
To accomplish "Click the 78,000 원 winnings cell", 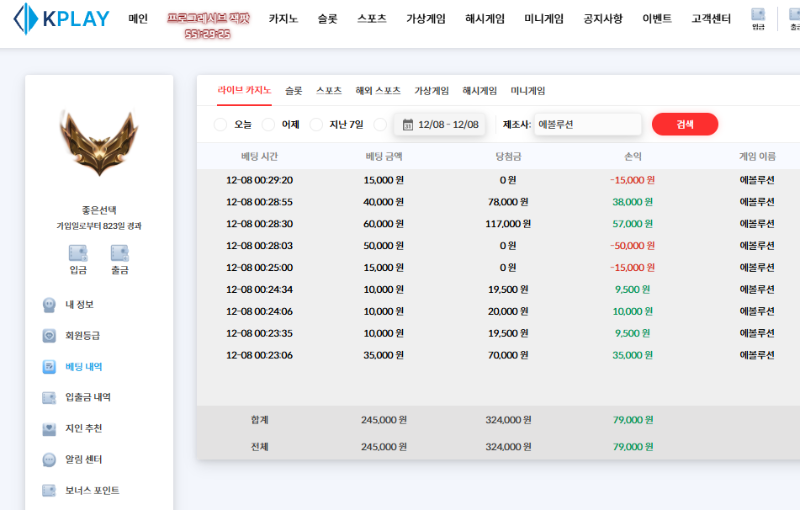I will 508,202.
